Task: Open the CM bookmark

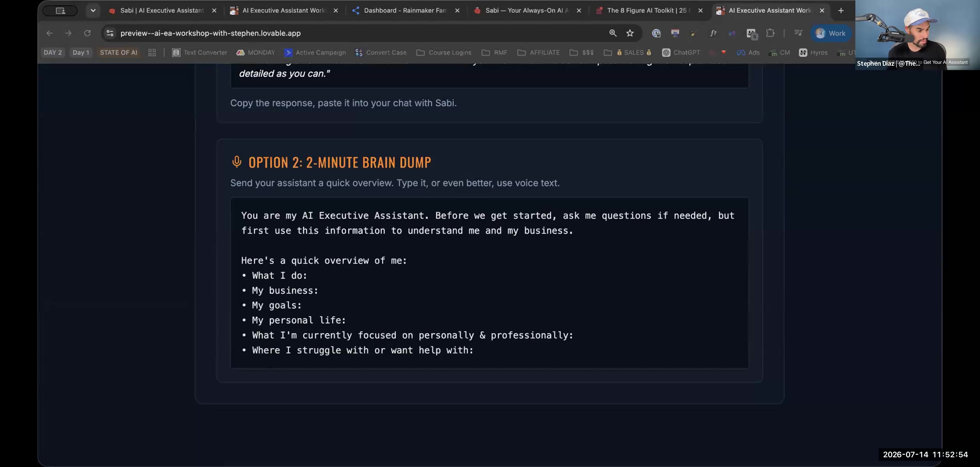Action: [x=779, y=53]
